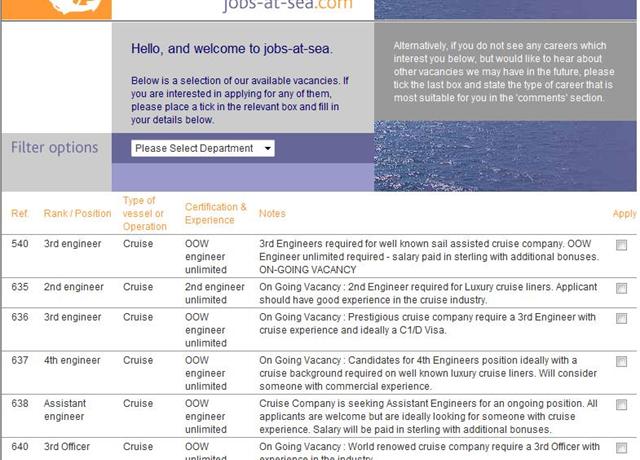This screenshot has width=640, height=460.
Task: Click the notes text for job 638
Action: point(428,416)
